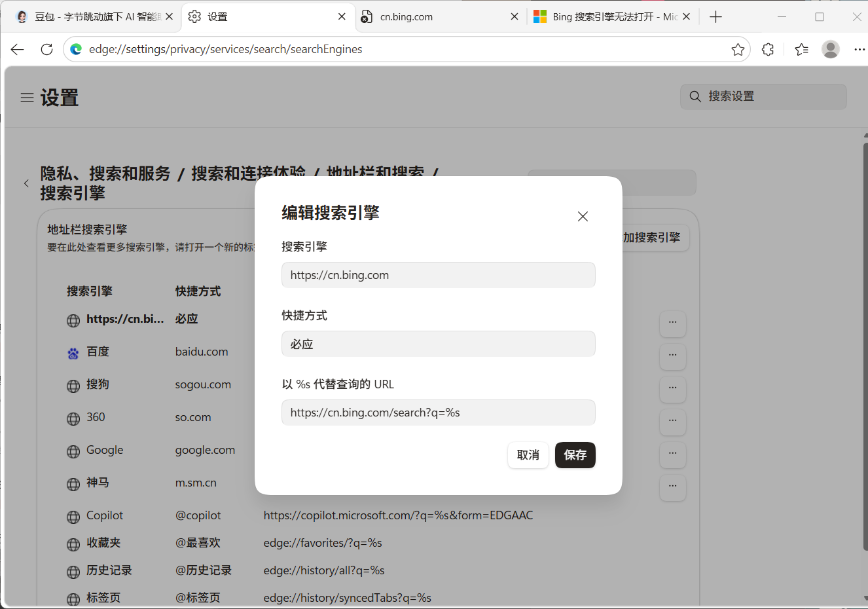Select the @copilot shortcut text
This screenshot has width=868, height=609.
(198, 515)
